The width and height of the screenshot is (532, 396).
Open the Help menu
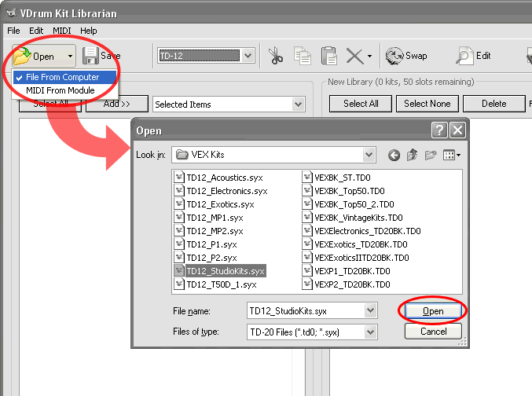coord(88,30)
